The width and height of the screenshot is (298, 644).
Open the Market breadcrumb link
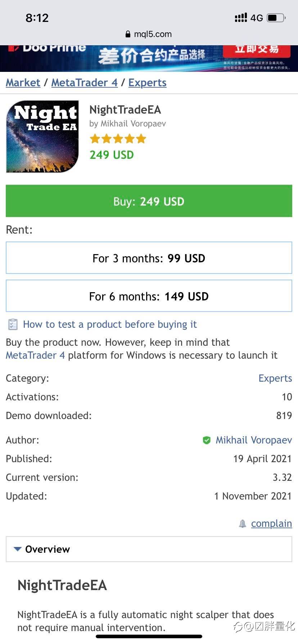click(x=23, y=83)
